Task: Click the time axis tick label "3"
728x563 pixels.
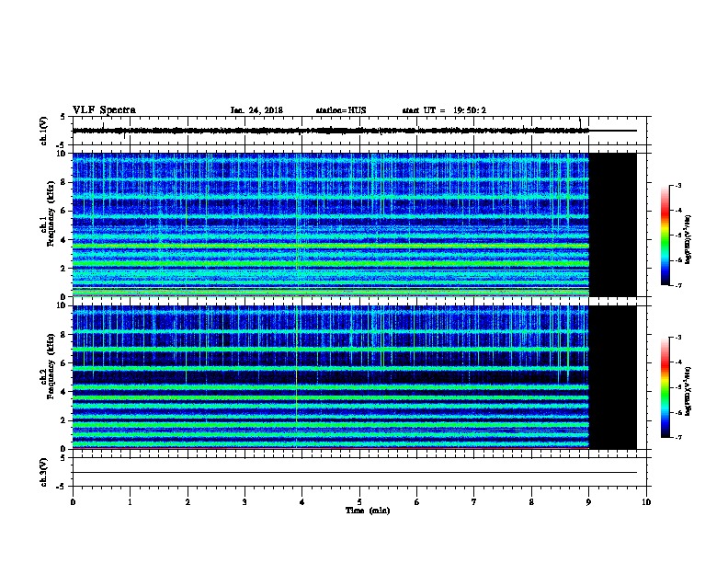Action: click(x=245, y=502)
